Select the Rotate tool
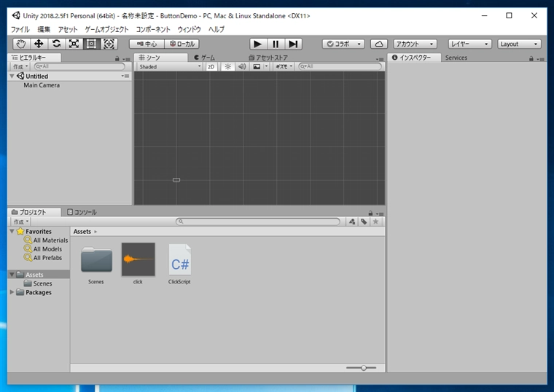This screenshot has width=554, height=392. (56, 44)
